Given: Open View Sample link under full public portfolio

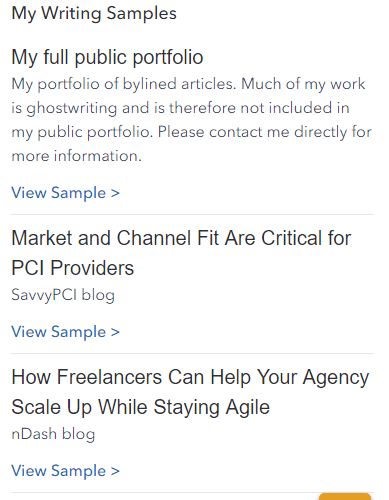Looking at the screenshot, I should pos(65,193).
